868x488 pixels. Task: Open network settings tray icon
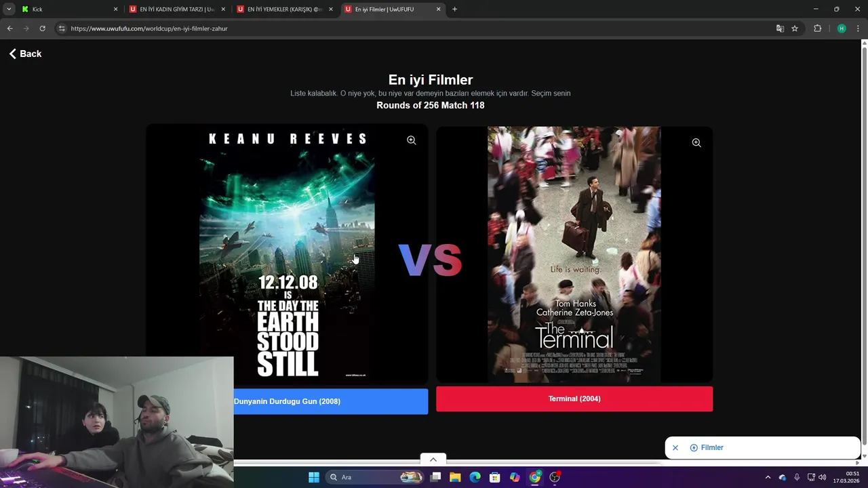(811, 477)
